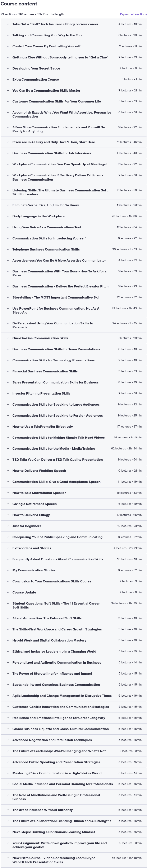147x868 pixels.
Task: Open The Art of Influence Without Authority
Action: click(x=74, y=810)
